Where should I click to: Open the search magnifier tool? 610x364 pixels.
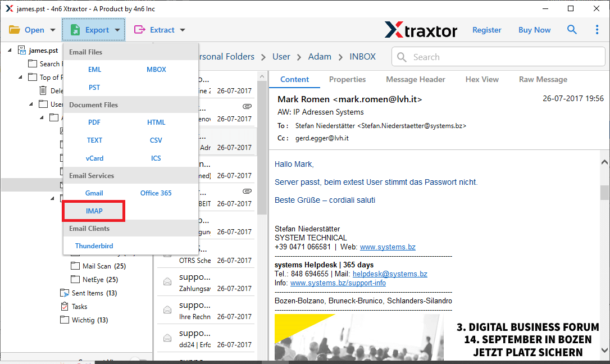point(572,29)
